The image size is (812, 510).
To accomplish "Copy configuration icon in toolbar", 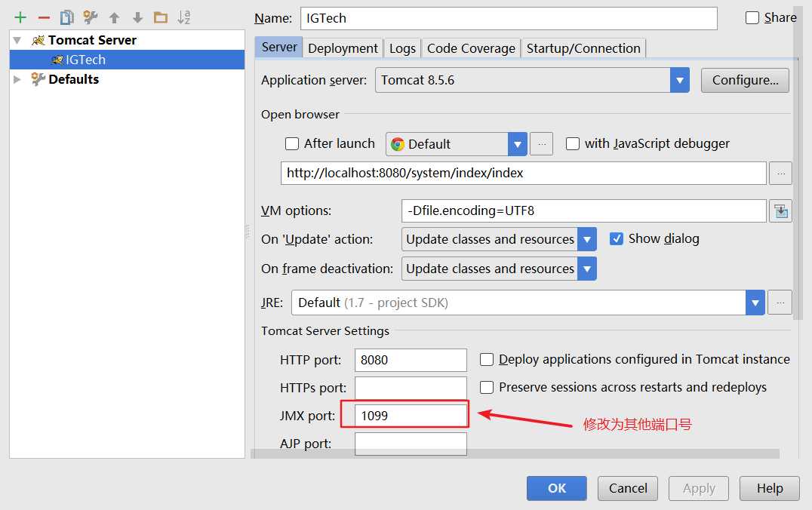I will click(67, 17).
